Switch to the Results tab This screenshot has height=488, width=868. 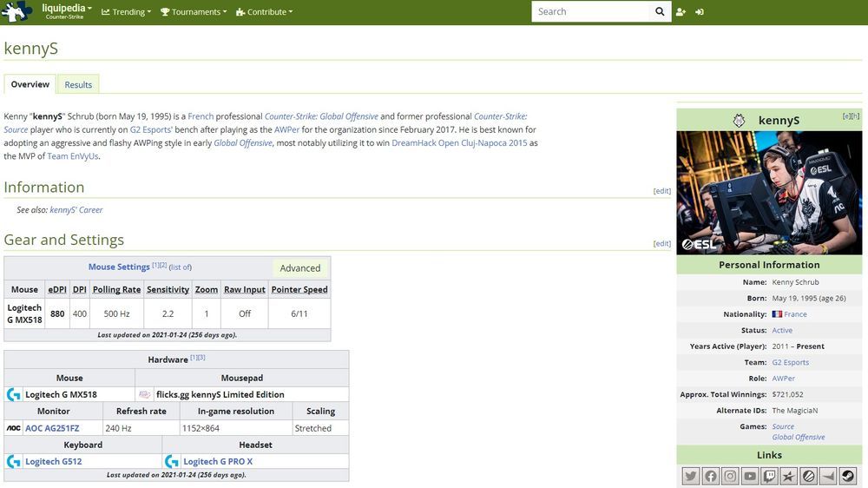(x=78, y=84)
